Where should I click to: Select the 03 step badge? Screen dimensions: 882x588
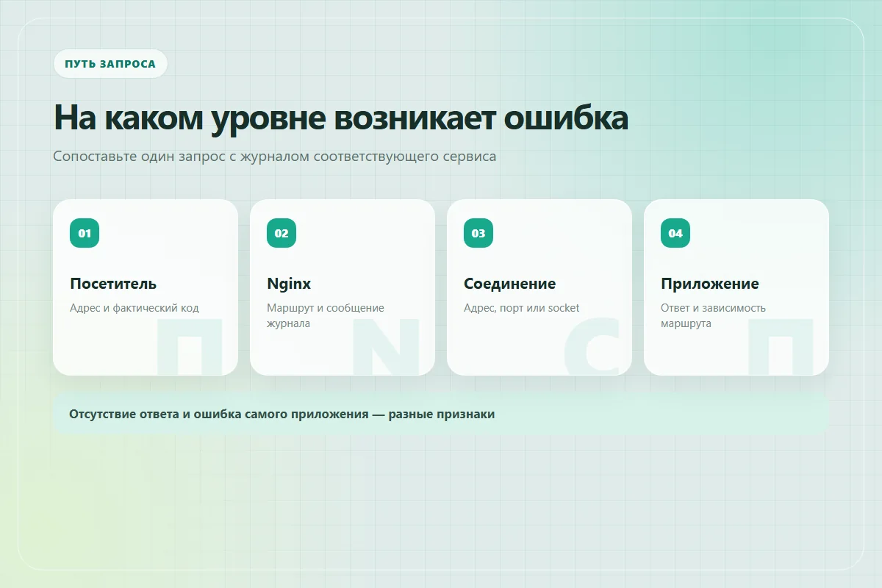coord(478,233)
